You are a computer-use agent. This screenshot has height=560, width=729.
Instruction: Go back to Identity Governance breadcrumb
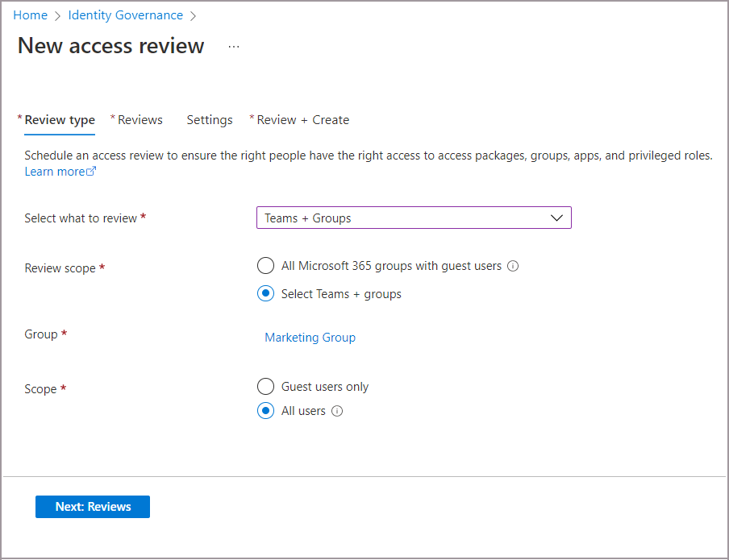pos(125,15)
